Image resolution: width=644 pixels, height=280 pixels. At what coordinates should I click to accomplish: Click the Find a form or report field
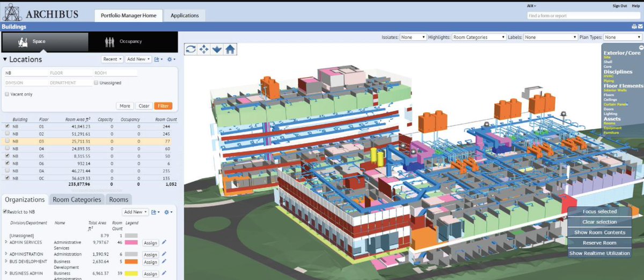click(x=583, y=16)
